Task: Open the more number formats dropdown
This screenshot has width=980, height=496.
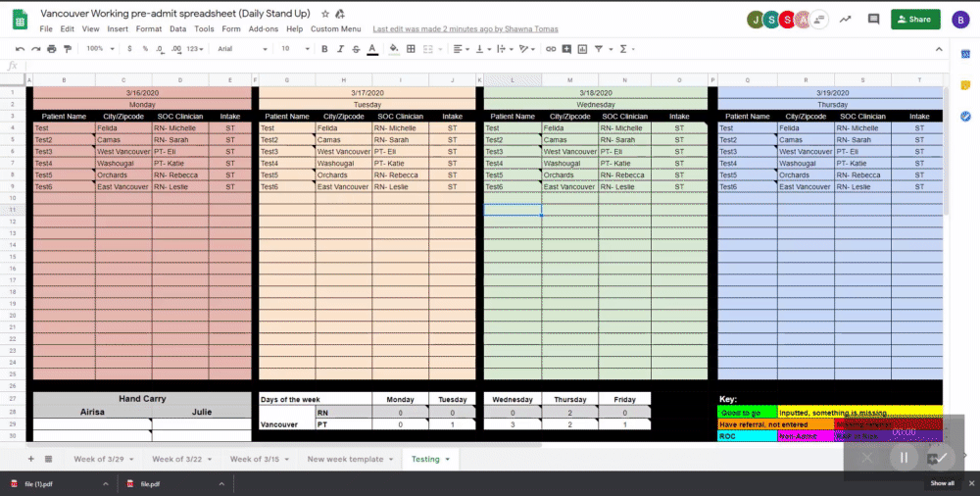Action: pos(195,49)
